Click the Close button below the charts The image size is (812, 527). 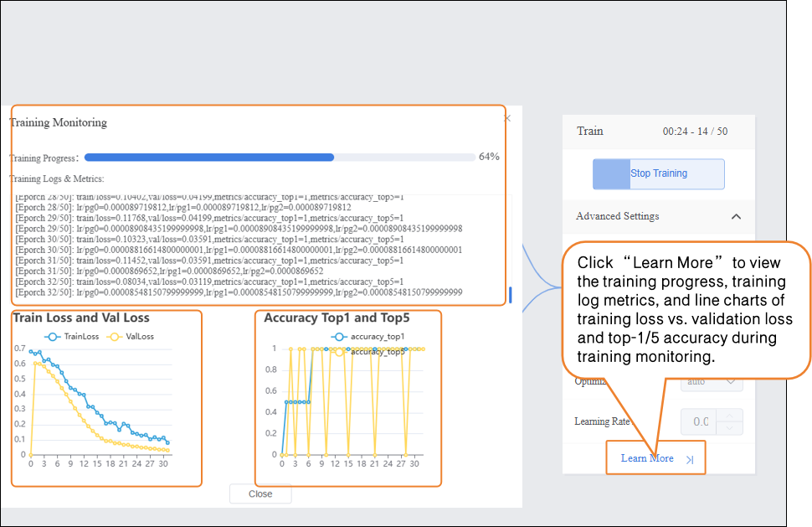(x=260, y=493)
